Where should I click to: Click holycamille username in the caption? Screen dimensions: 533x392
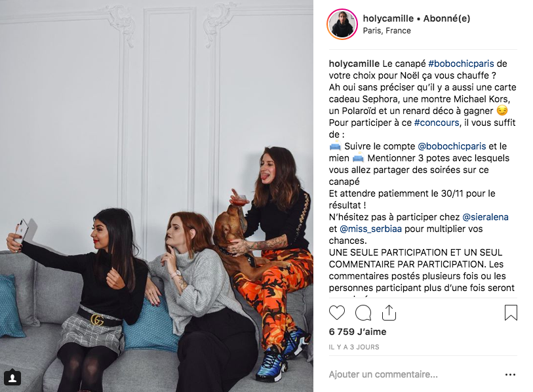(x=354, y=64)
